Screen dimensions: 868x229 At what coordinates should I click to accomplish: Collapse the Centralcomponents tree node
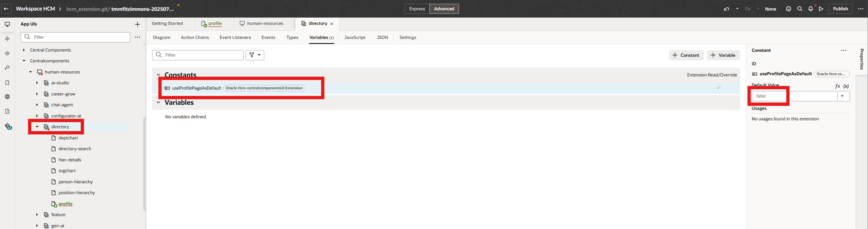coord(24,61)
